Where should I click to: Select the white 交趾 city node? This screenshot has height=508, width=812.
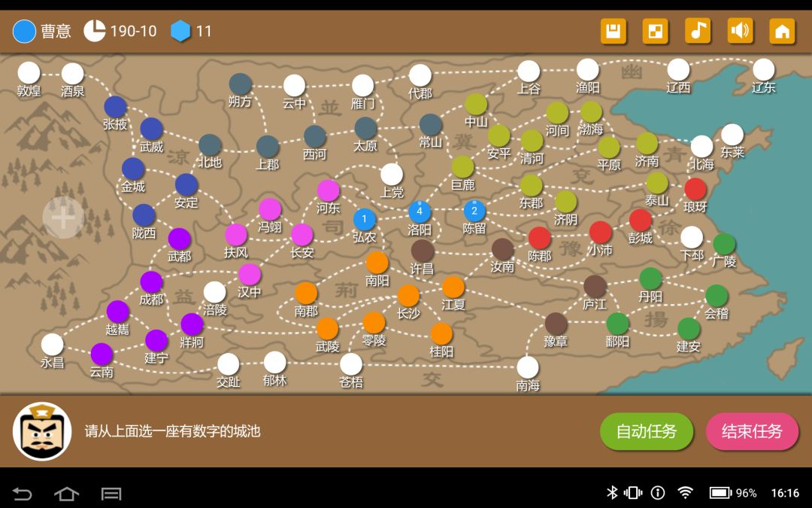229,364
